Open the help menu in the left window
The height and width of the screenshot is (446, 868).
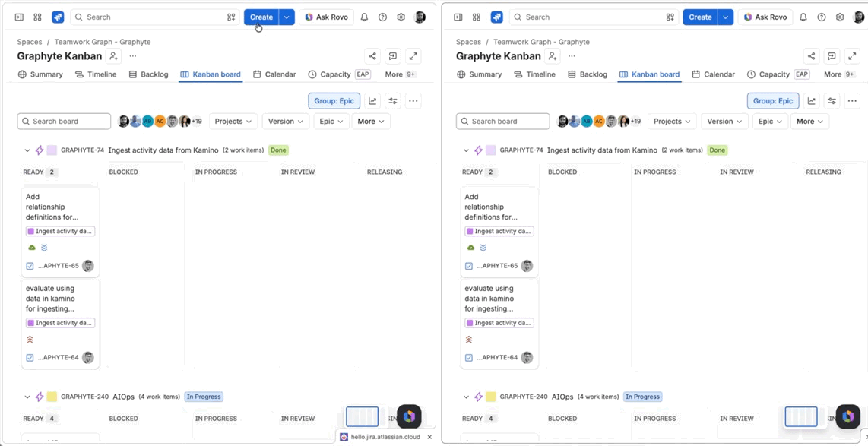coord(382,17)
